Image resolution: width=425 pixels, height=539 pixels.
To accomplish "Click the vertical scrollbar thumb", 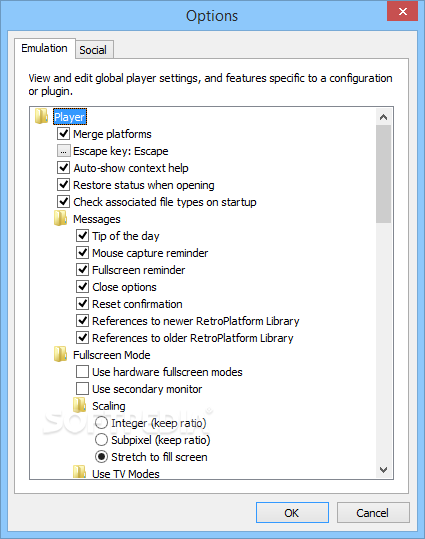I will (x=383, y=174).
